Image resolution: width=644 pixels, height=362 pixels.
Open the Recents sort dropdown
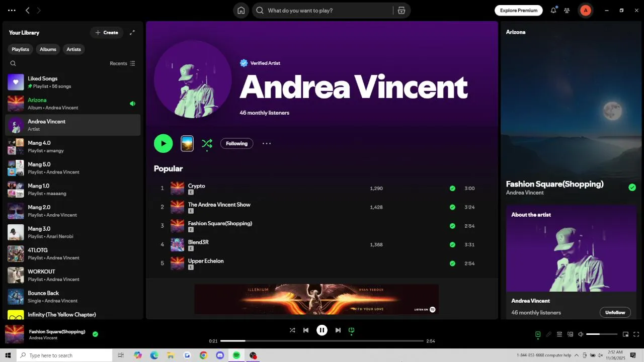pos(122,63)
